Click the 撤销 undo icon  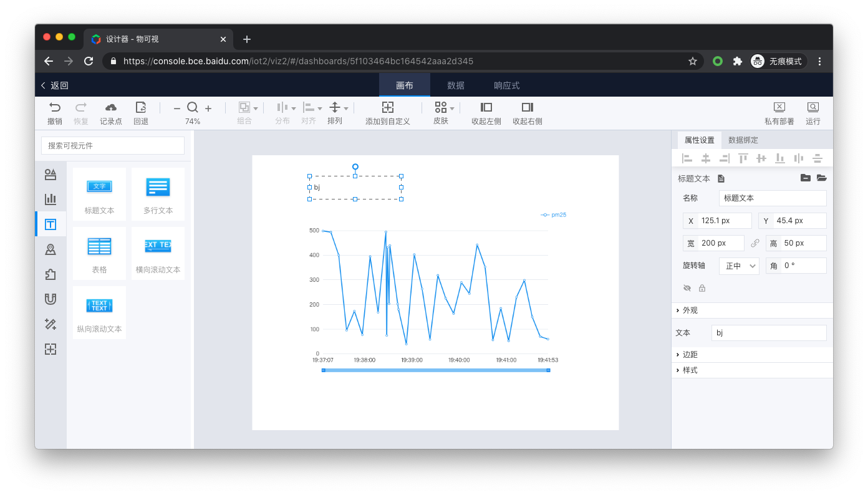click(x=55, y=107)
